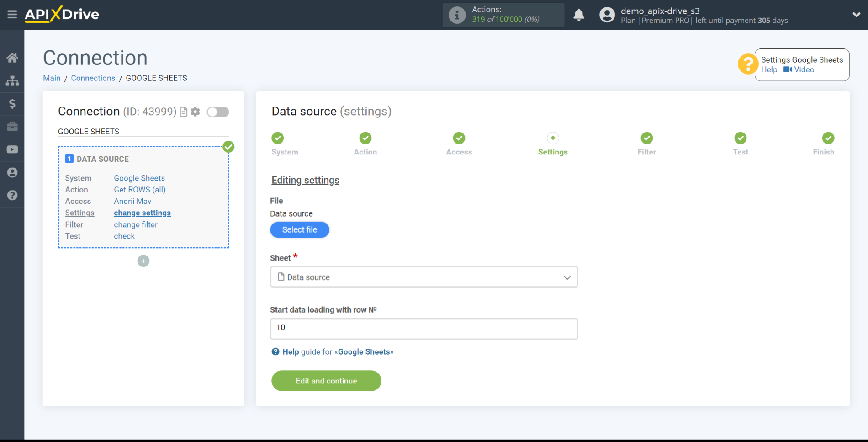Open the Sheet dropdown
This screenshot has width=868, height=442.
(424, 277)
